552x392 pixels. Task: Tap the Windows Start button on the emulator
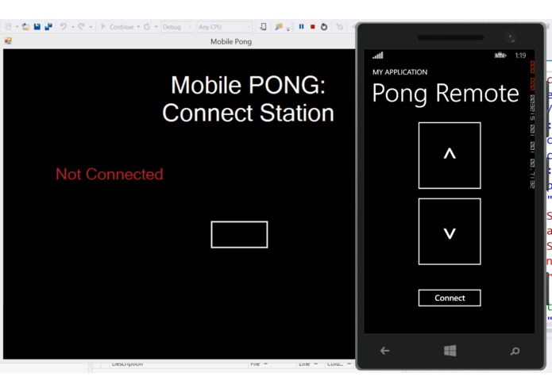tap(450, 351)
